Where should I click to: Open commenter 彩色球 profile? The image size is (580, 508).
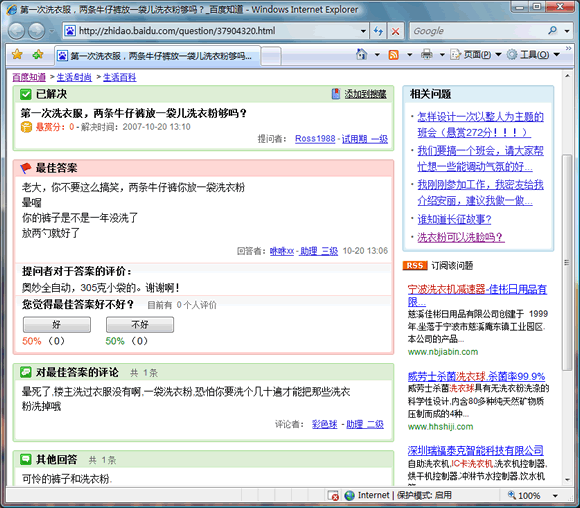pos(324,424)
